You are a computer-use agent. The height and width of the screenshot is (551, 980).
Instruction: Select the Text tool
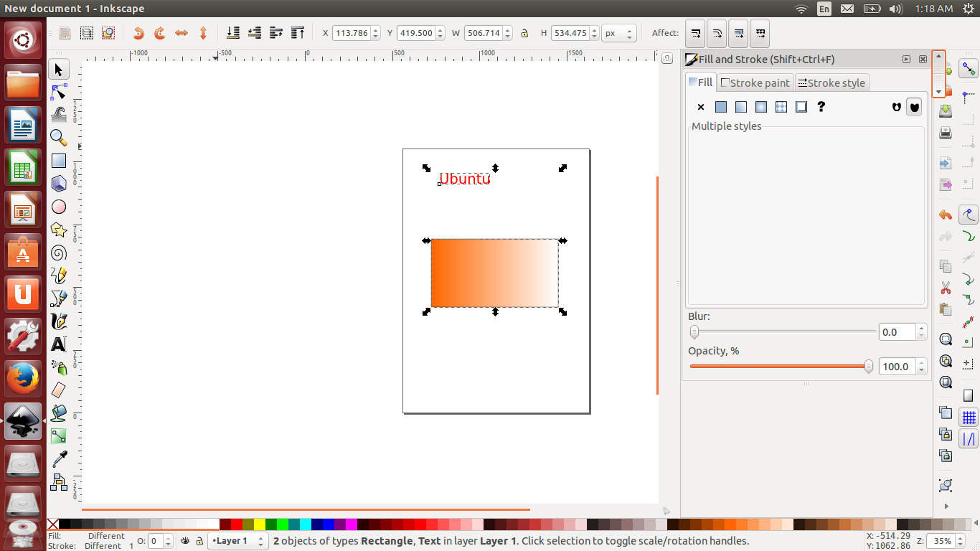click(59, 344)
